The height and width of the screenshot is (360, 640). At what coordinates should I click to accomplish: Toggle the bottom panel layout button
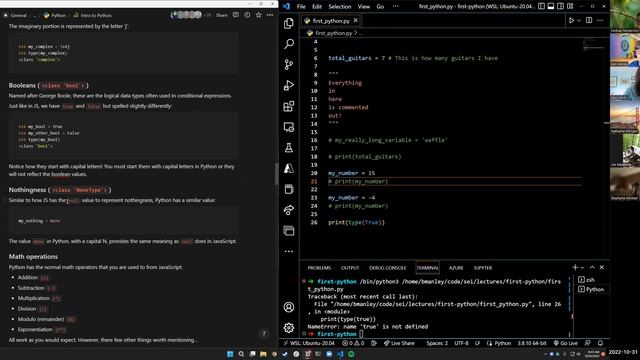551,6
